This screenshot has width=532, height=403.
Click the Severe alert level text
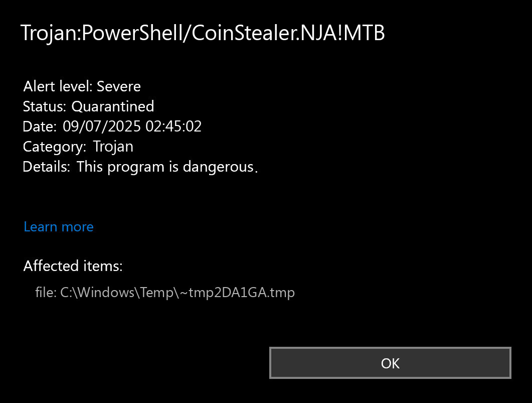pyautogui.click(x=119, y=86)
